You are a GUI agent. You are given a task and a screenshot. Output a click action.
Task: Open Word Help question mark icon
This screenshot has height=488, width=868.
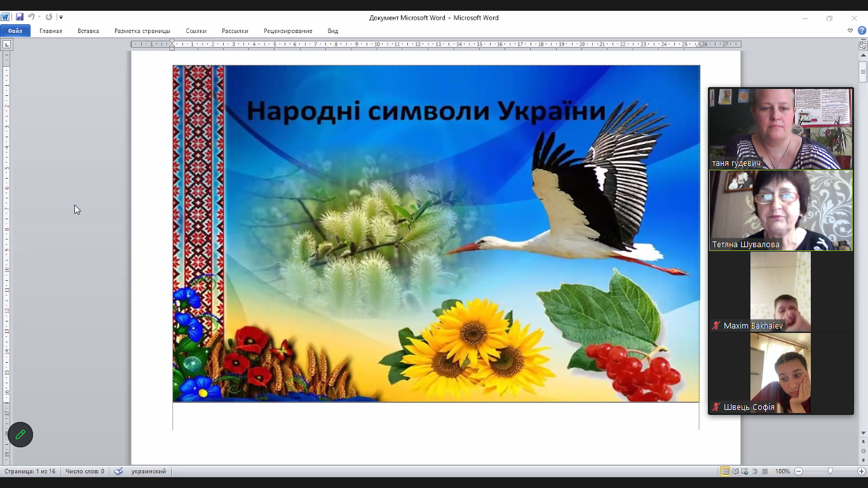click(x=862, y=30)
